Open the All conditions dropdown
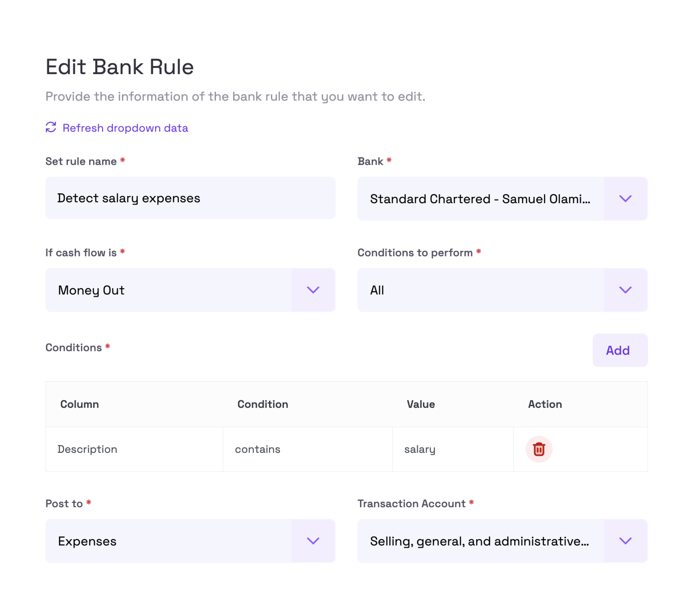Viewport: 693px width, 616px height. 502,290
